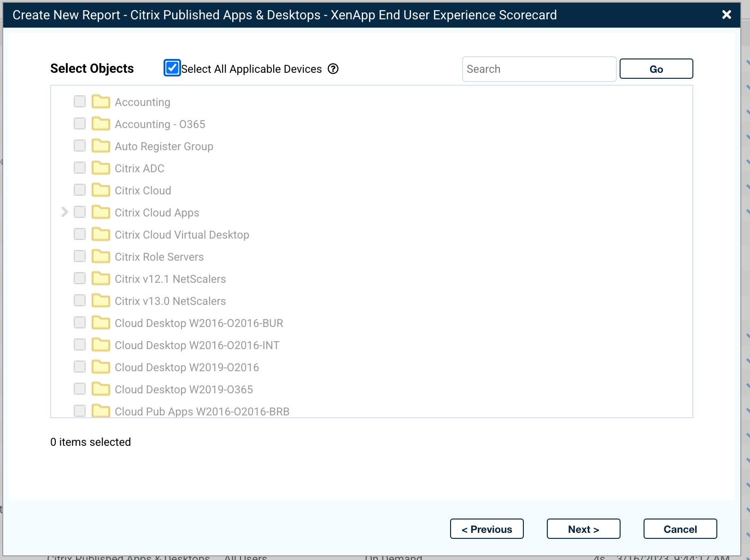750x560 pixels.
Task: Check the Auto Register Group checkbox
Action: 80,146
